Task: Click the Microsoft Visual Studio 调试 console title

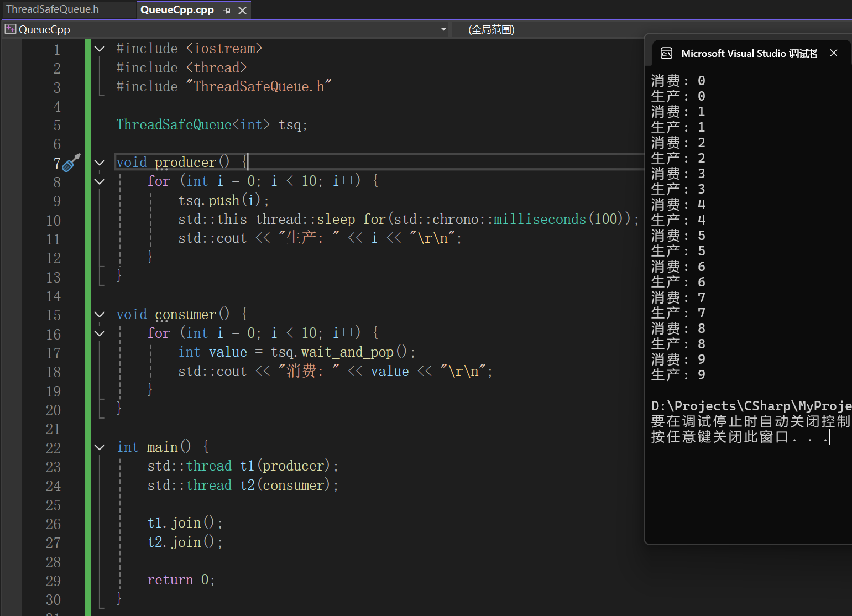Action: 749,53
